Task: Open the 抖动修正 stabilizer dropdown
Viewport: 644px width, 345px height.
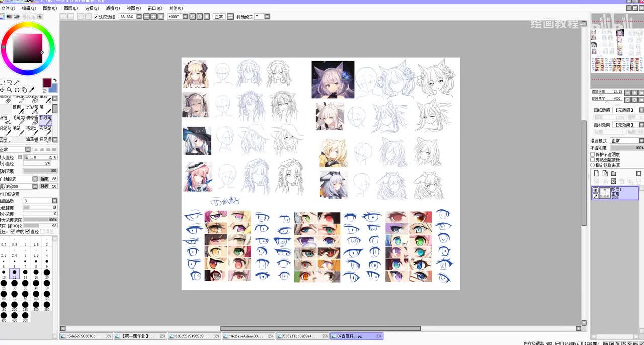Action: [x=267, y=17]
